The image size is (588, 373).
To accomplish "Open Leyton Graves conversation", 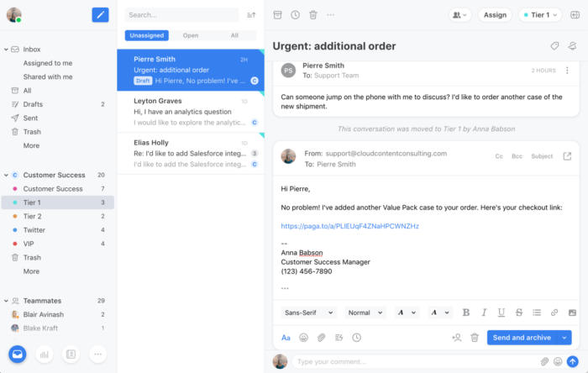I will [x=191, y=112].
